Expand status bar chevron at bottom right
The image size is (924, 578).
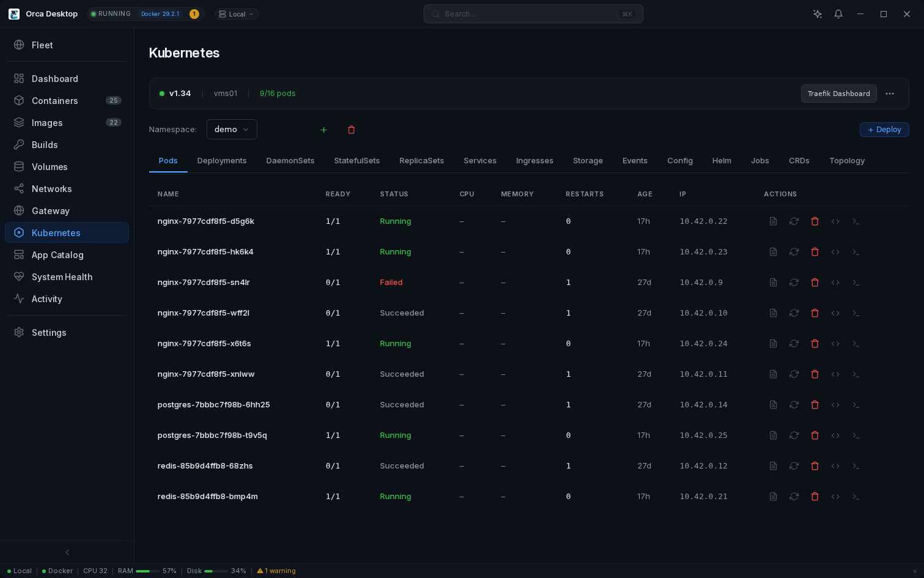(x=915, y=571)
